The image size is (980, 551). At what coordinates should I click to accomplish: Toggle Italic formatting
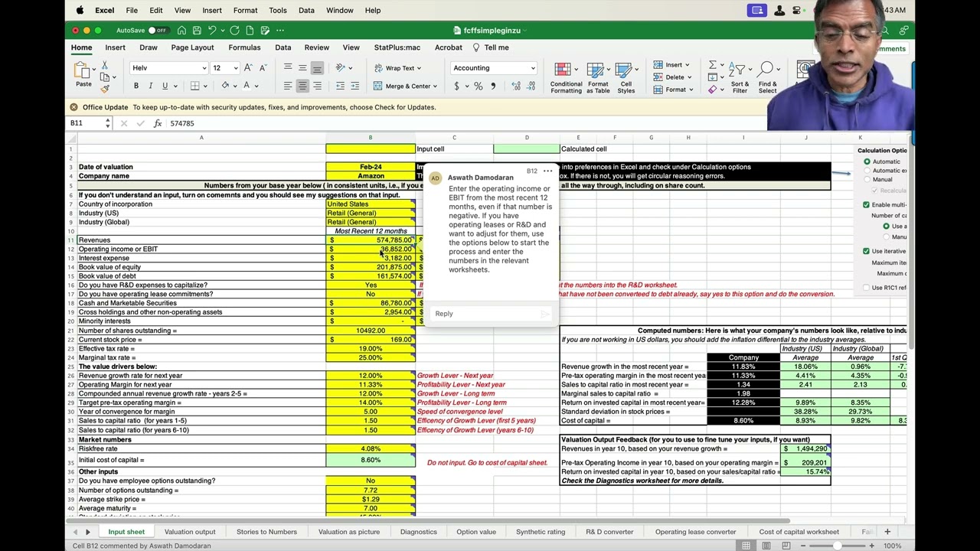(150, 86)
